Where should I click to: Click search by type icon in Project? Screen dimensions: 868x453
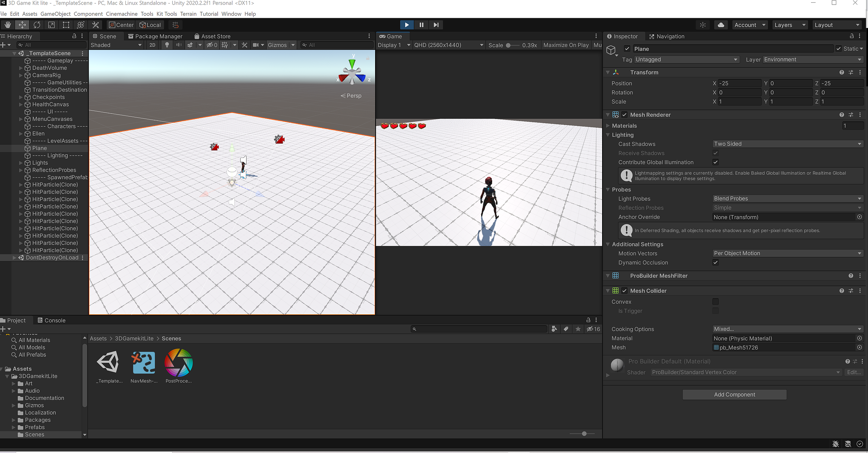[554, 329]
